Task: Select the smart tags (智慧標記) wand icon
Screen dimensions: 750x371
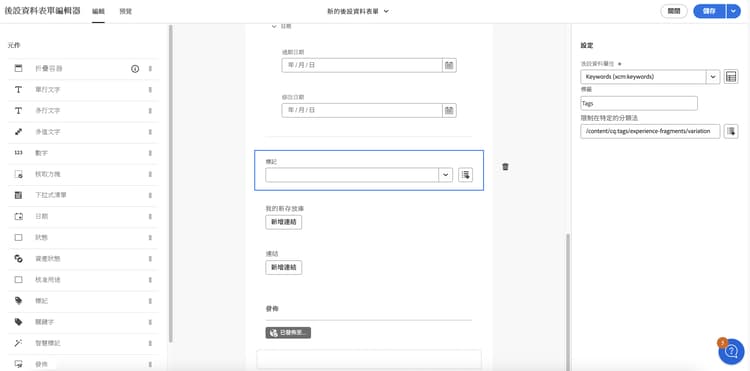Action: tap(19, 343)
